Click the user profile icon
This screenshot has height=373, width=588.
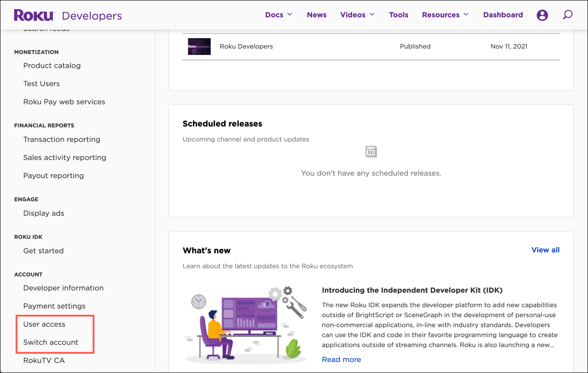(x=542, y=15)
